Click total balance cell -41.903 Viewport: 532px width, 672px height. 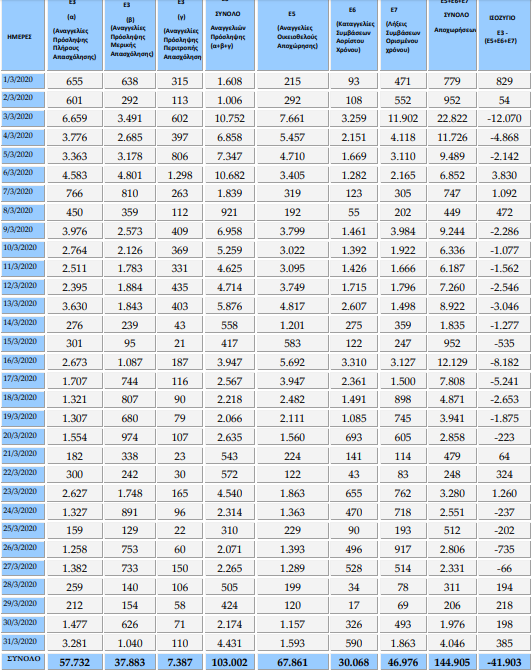tap(504, 662)
